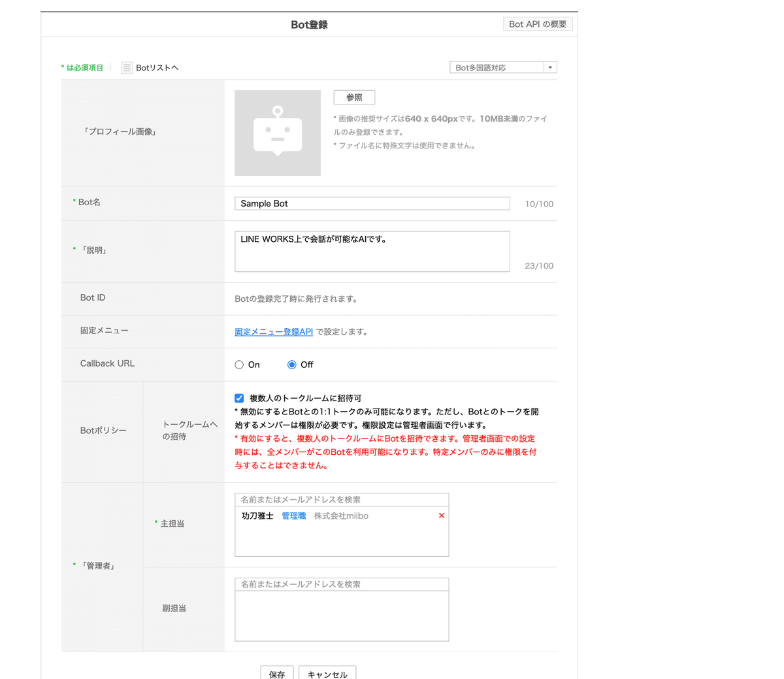Viewport: 784px width, 679px height.
Task: Click the bot profile image placeholder
Action: point(278,133)
